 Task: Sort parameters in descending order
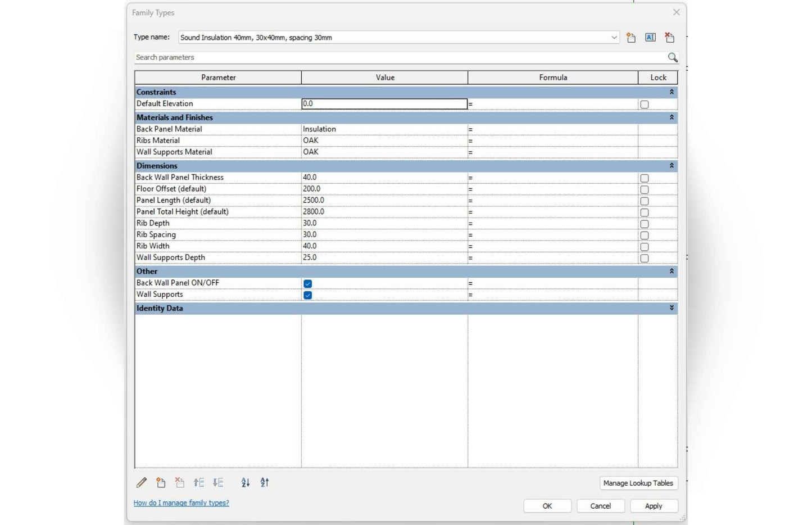point(265,483)
